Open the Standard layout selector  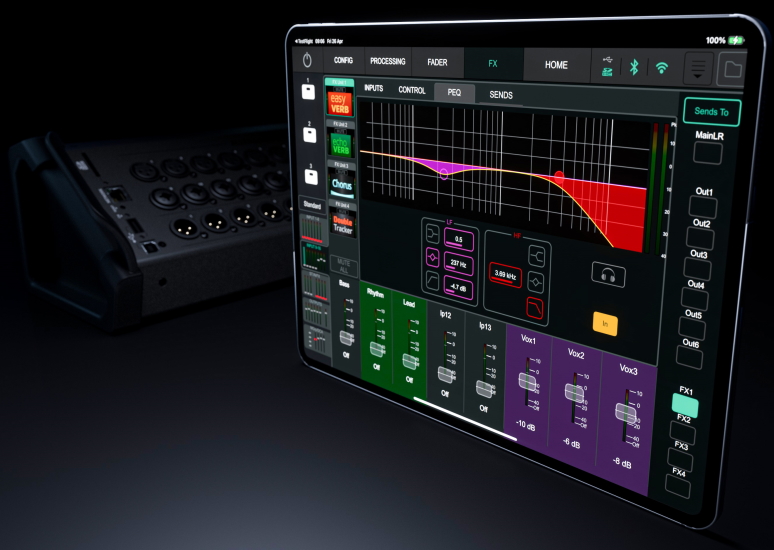313,205
